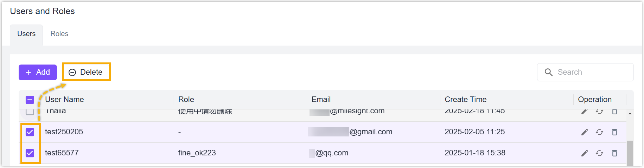644x168 pixels.
Task: Edit the test250205 user with pencil icon
Action: 585,132
